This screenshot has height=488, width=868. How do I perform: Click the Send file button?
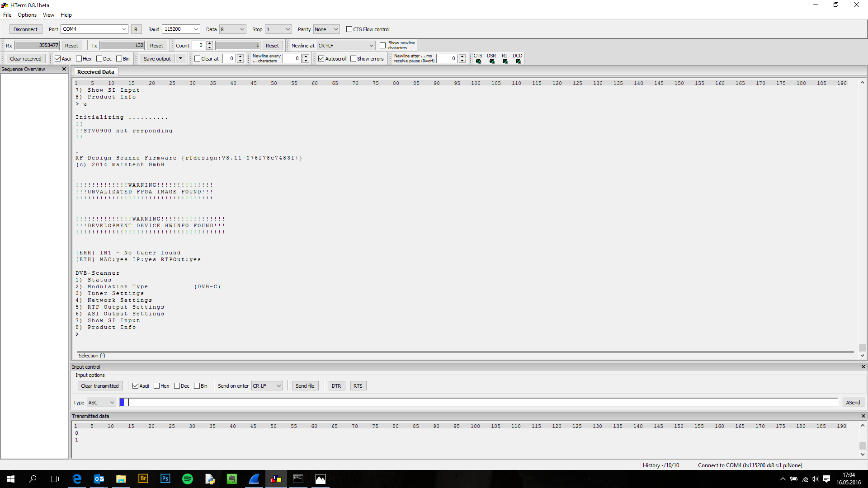pos(305,386)
